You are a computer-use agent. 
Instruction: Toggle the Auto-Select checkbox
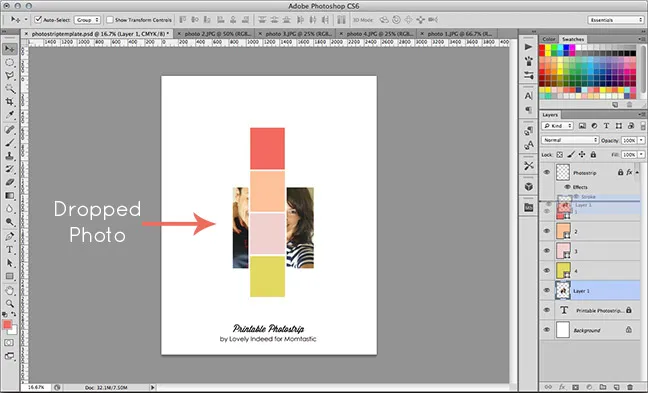[x=38, y=19]
